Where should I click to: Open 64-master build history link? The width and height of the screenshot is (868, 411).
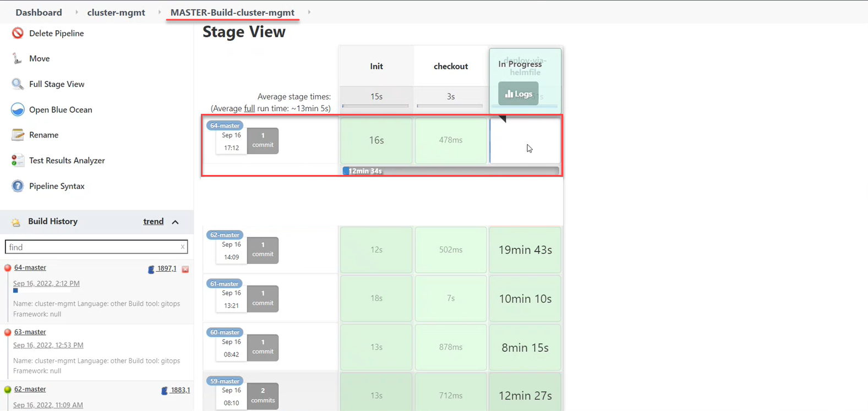coord(30,267)
